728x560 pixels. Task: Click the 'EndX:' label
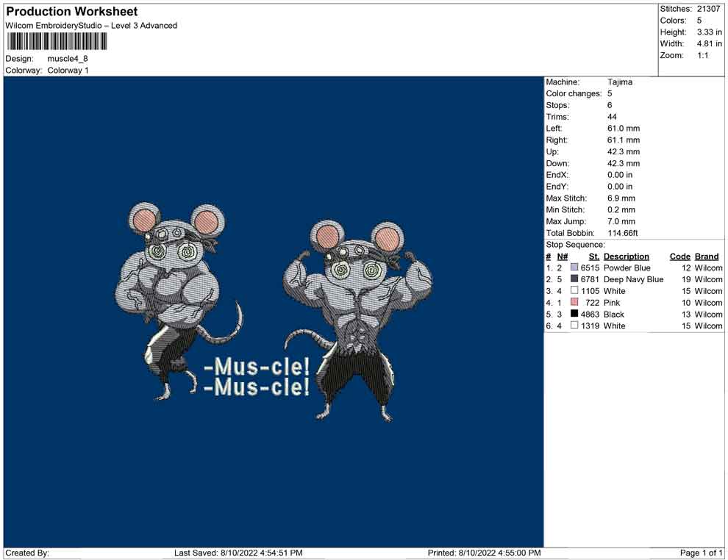click(557, 175)
